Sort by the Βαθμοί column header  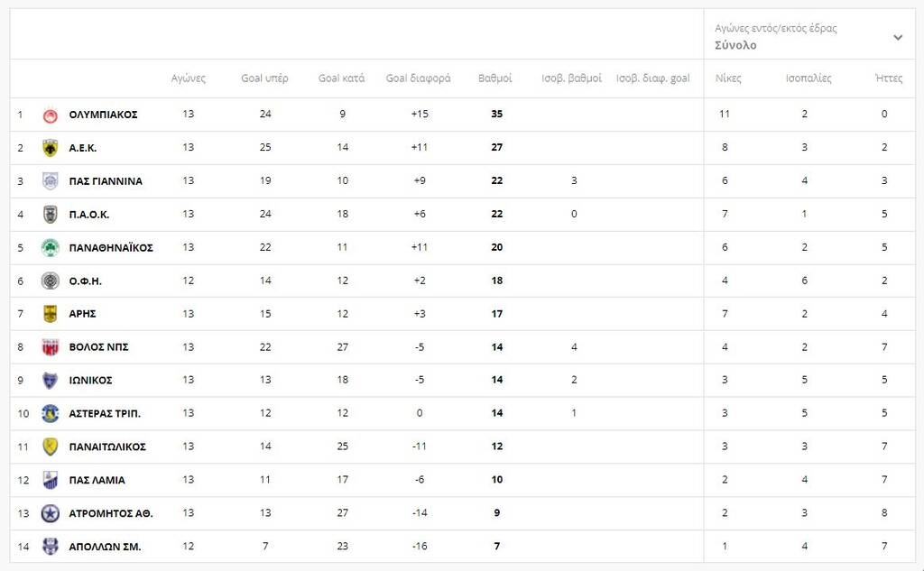(x=495, y=78)
